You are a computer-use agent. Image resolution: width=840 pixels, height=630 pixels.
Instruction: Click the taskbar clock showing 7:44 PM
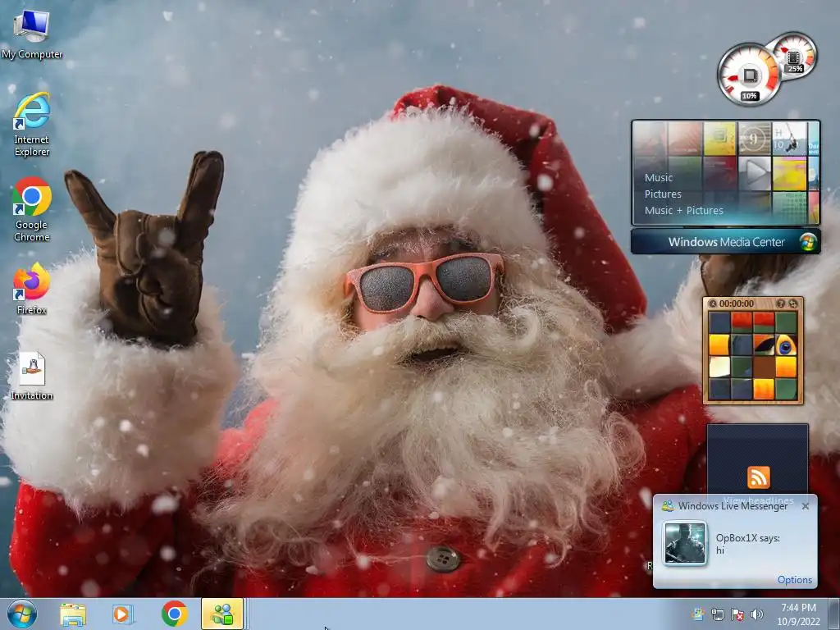pyautogui.click(x=798, y=614)
